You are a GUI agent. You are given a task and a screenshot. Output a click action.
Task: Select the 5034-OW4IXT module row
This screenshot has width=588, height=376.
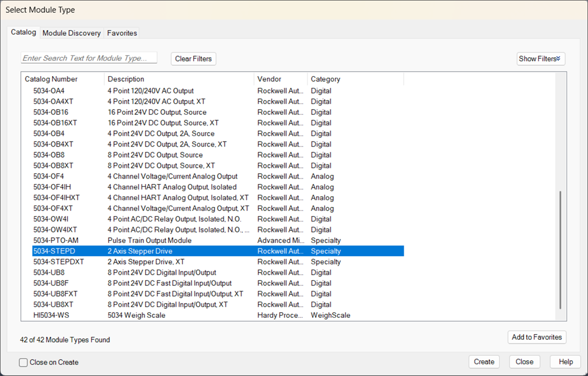pyautogui.click(x=218, y=229)
